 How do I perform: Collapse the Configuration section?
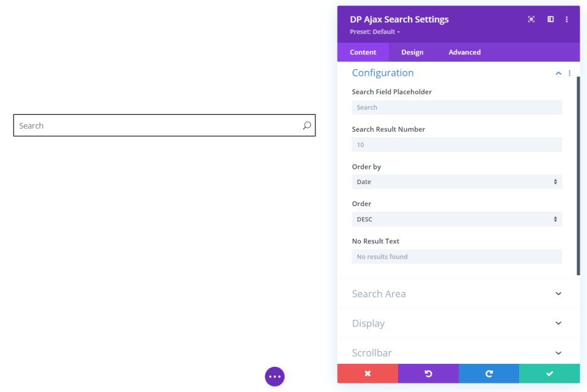coord(558,73)
